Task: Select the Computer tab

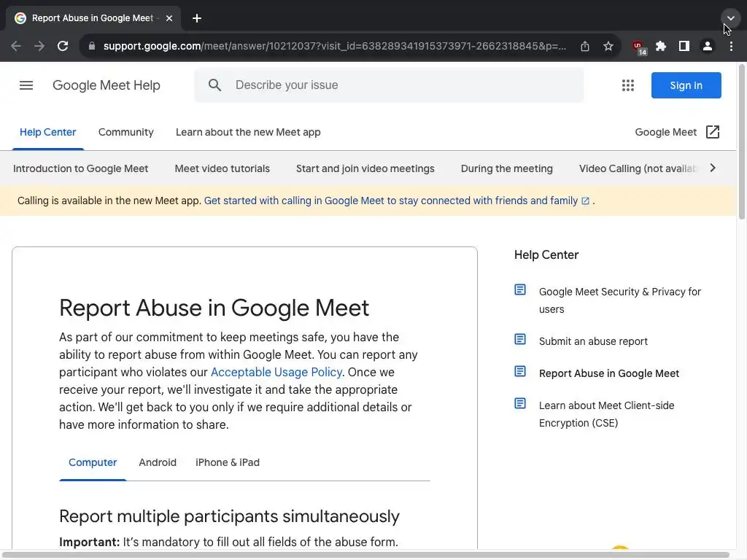Action: (x=93, y=462)
